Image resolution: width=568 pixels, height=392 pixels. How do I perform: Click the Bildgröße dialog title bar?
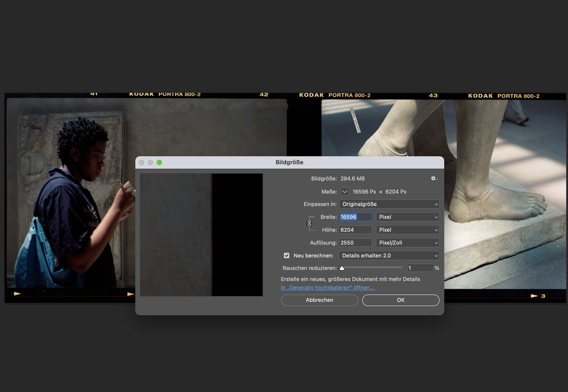[289, 162]
